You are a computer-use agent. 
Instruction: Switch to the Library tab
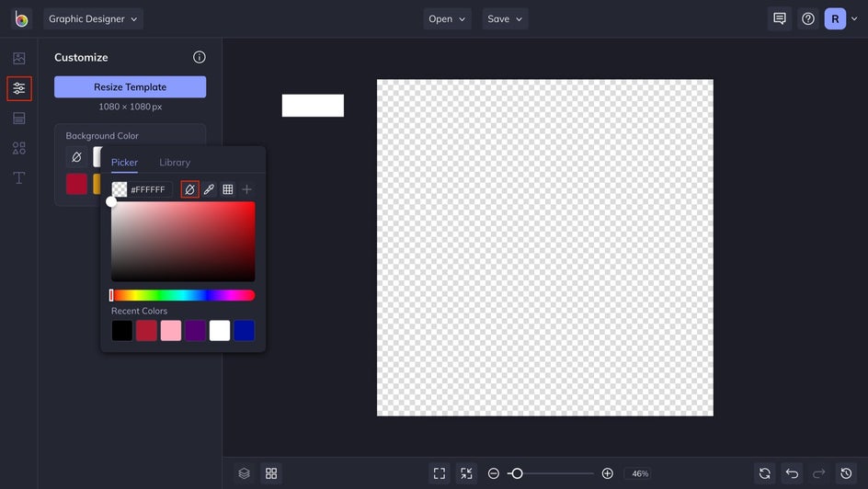(x=175, y=163)
